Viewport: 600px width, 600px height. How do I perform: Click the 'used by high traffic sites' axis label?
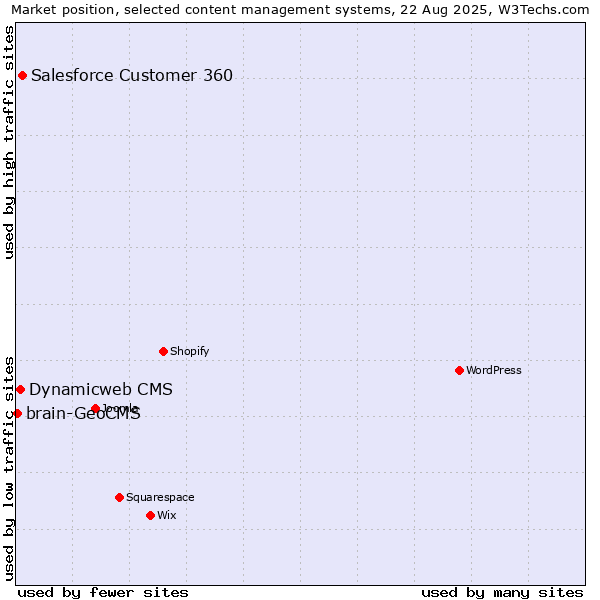[x=8, y=142]
